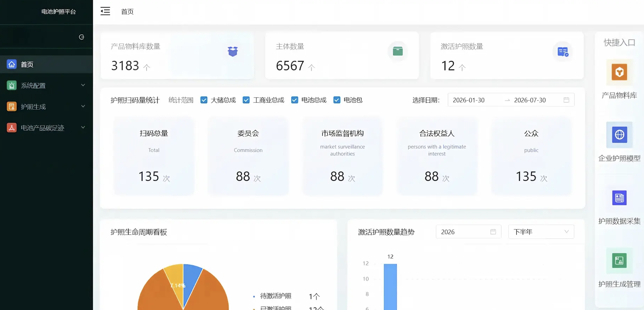644x310 pixels.
Task: Click the box icon on 产品物料库数量 card
Action: (x=232, y=52)
